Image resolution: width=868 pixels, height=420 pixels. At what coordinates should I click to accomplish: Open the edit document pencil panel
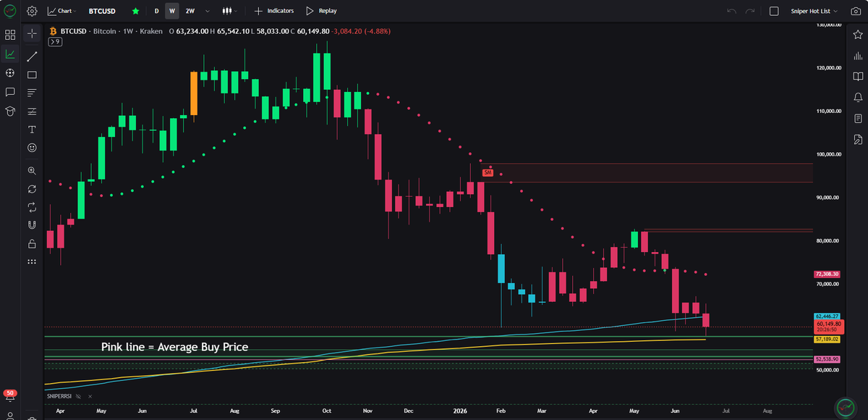pyautogui.click(x=857, y=139)
